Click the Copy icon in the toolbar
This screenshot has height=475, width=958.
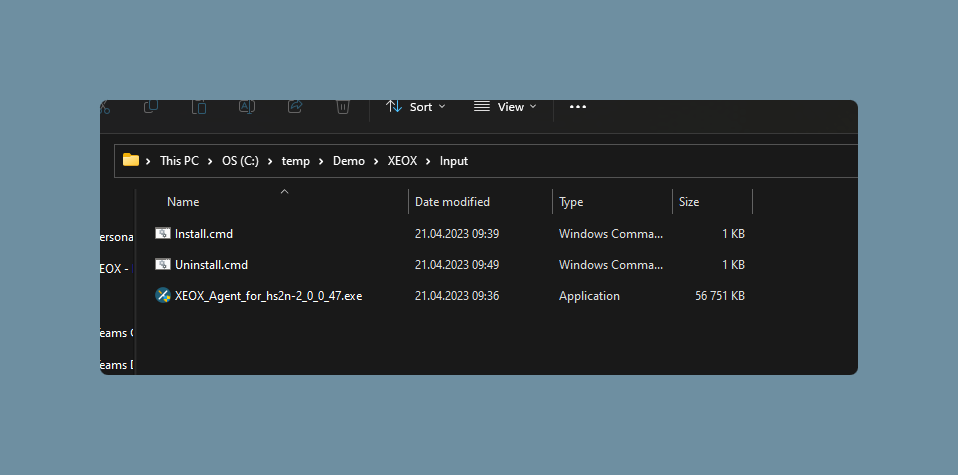[x=151, y=106]
